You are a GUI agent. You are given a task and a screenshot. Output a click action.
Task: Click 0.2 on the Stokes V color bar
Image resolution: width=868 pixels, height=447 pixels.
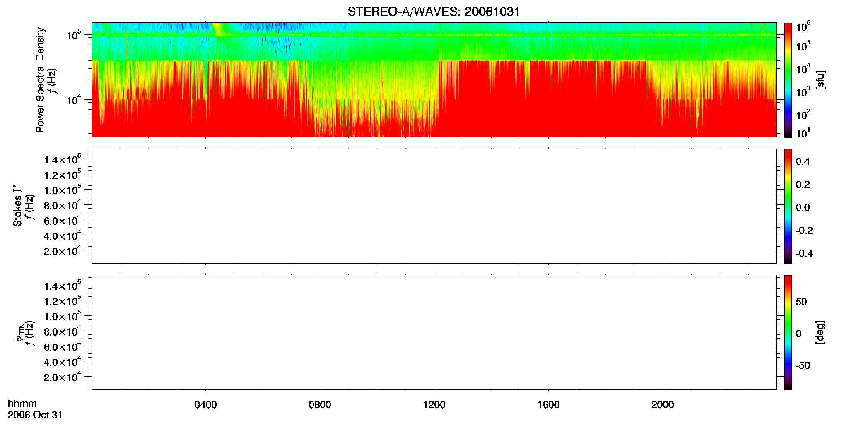pos(803,185)
